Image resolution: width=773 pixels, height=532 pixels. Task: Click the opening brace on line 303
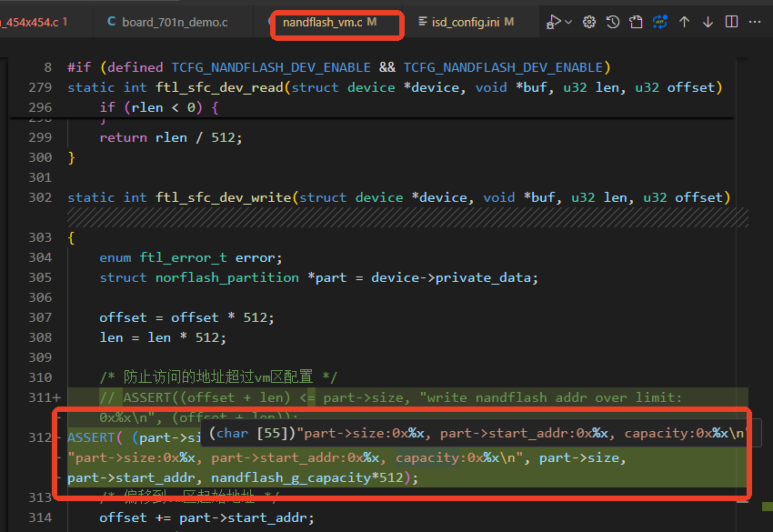tap(72, 237)
